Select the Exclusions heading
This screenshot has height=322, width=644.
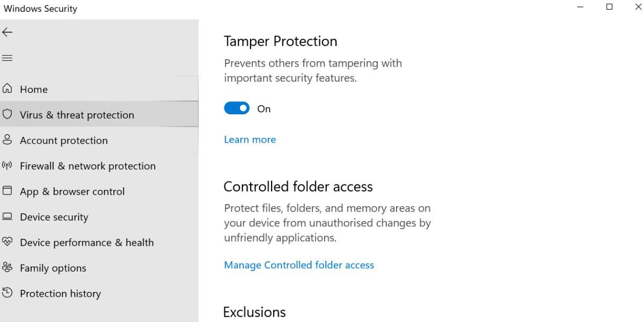pyautogui.click(x=254, y=311)
